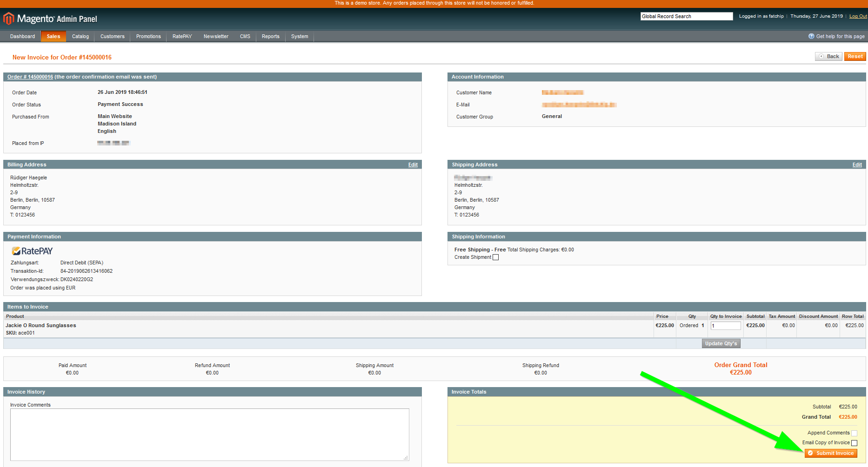Submit the invoice
Viewport: 868px width, 467px height.
tap(831, 453)
